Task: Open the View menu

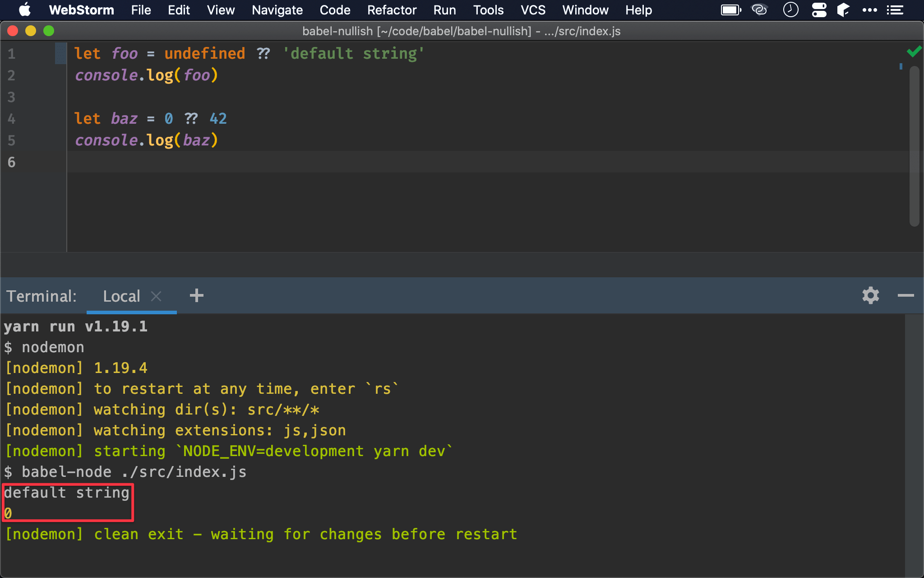Action: tap(221, 10)
